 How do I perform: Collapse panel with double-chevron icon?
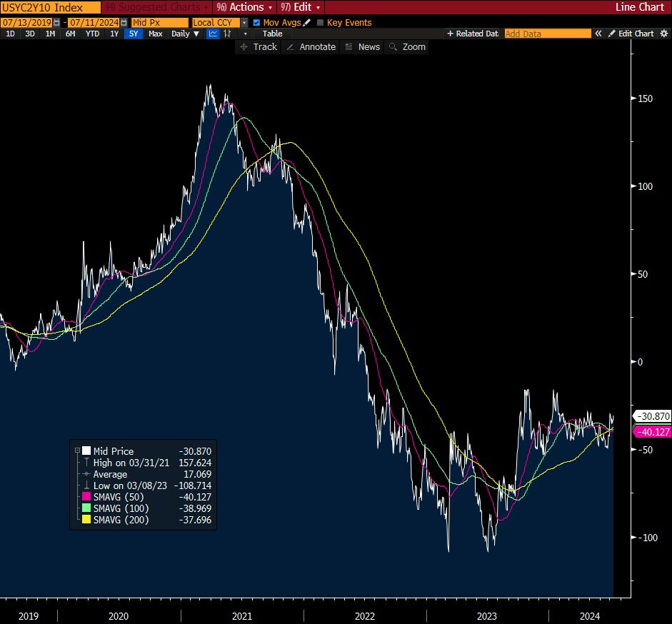pos(598,34)
